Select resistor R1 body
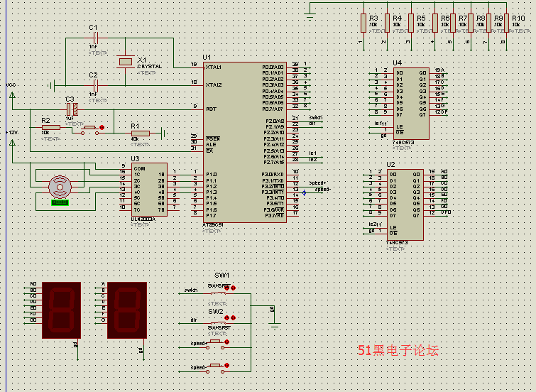Viewport: 536px width, 392px height. click(x=140, y=133)
